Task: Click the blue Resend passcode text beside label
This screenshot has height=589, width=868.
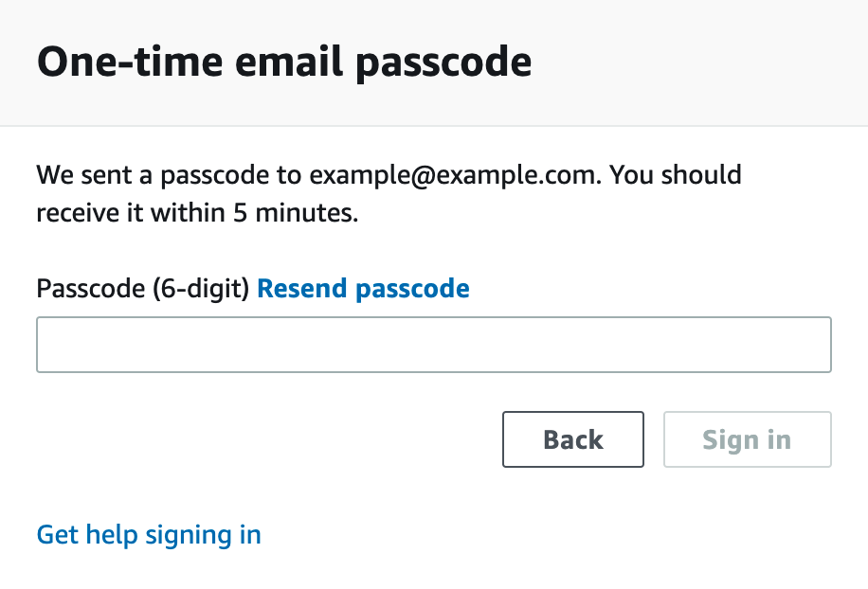Action: click(363, 289)
